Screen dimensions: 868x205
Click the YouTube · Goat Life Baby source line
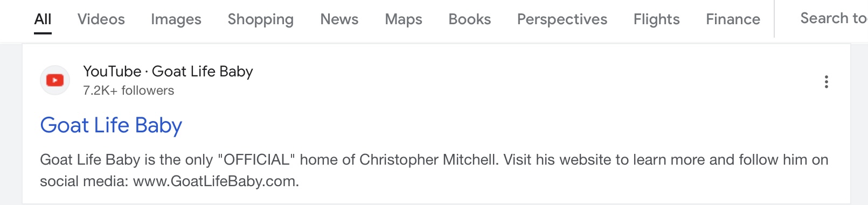[x=168, y=72]
